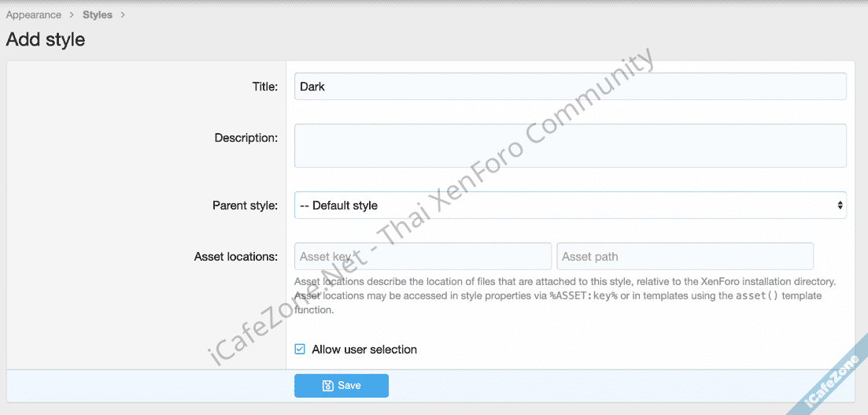
Task: Click the "Add style" page heading
Action: point(46,39)
